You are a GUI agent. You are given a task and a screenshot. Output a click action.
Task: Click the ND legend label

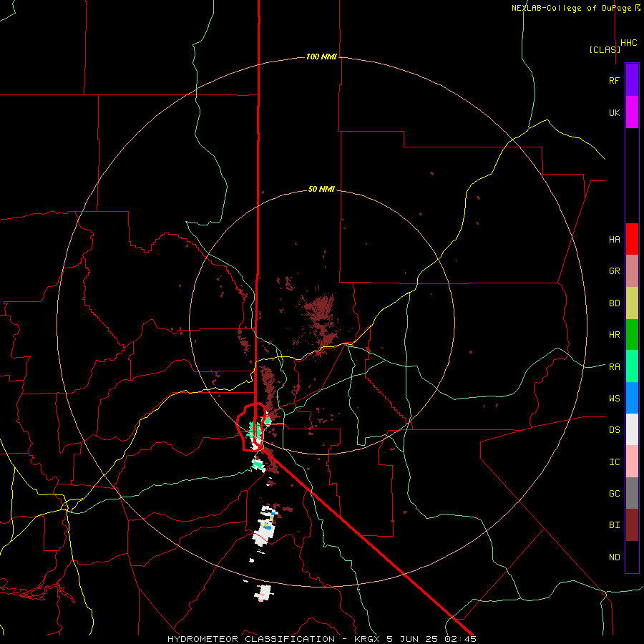pos(614,557)
